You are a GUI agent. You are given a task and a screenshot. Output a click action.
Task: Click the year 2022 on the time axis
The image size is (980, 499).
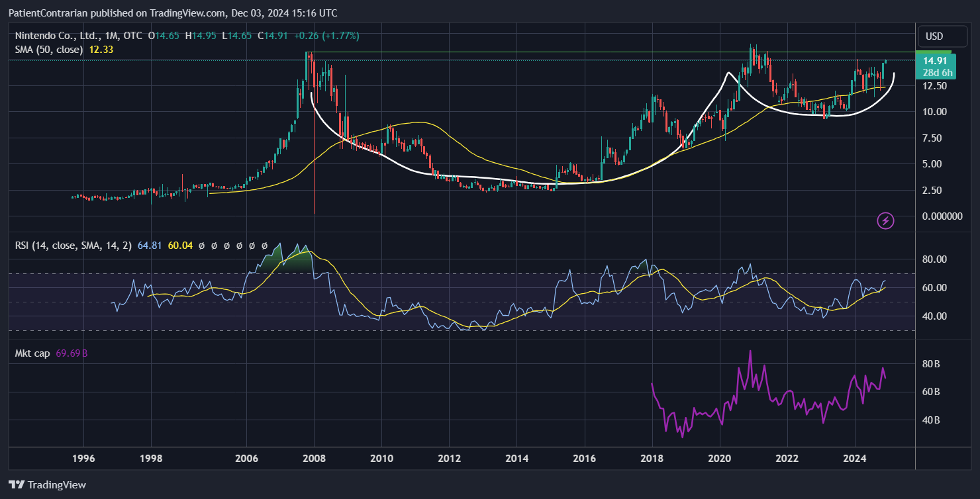coord(787,457)
